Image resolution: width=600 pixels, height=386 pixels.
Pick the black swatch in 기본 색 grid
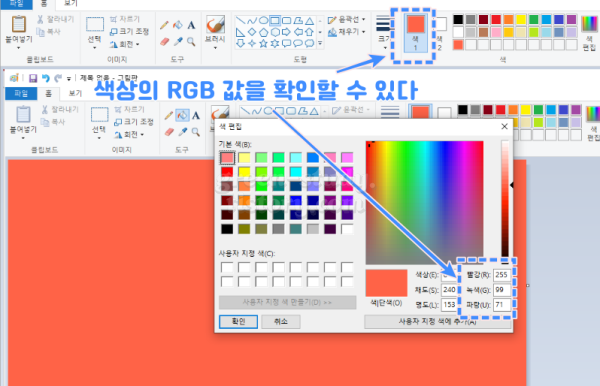[x=227, y=229]
